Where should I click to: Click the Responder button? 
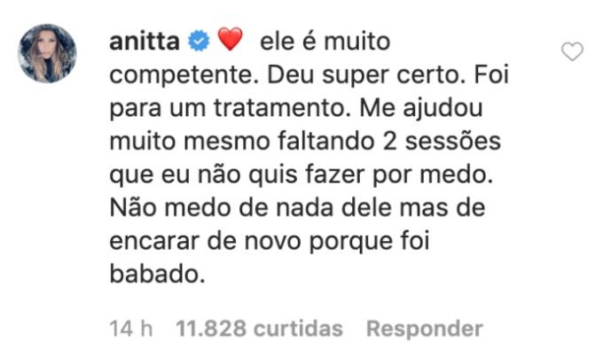pos(424,329)
